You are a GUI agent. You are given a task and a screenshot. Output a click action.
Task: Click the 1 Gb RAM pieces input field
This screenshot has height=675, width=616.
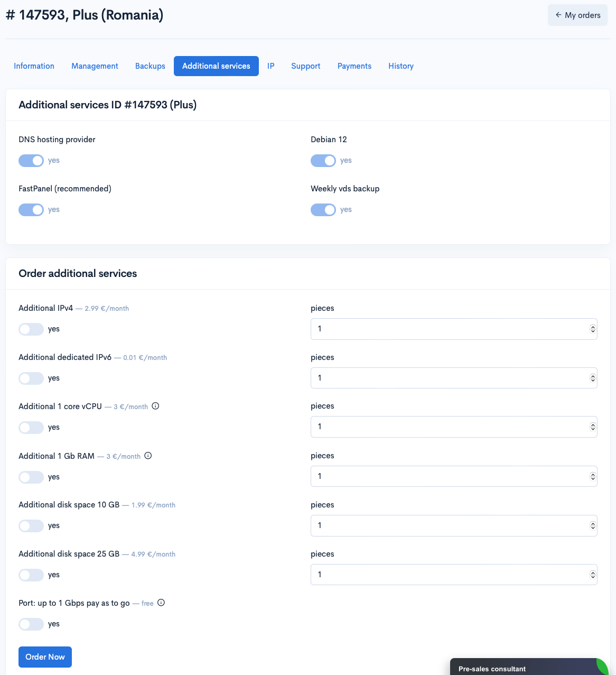454,476
